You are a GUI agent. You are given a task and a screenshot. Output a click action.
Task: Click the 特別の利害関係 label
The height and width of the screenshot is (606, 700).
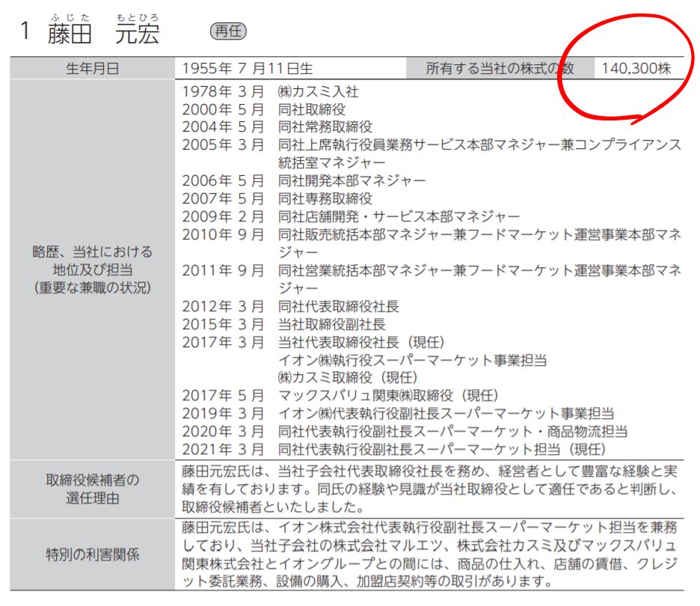pos(93,554)
